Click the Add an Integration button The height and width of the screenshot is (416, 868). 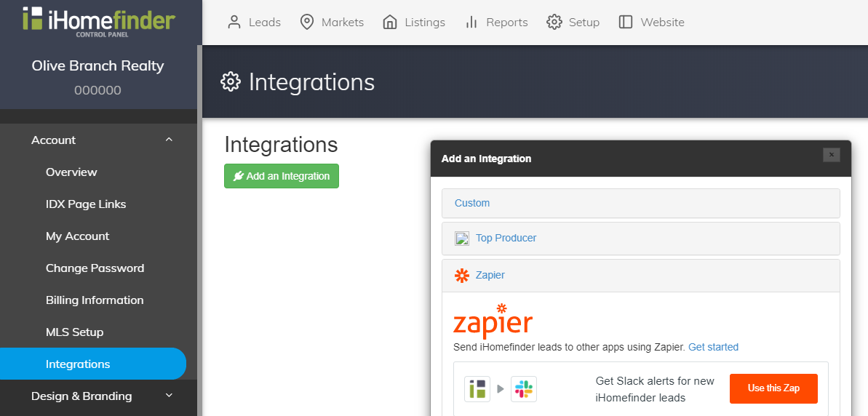(x=282, y=176)
